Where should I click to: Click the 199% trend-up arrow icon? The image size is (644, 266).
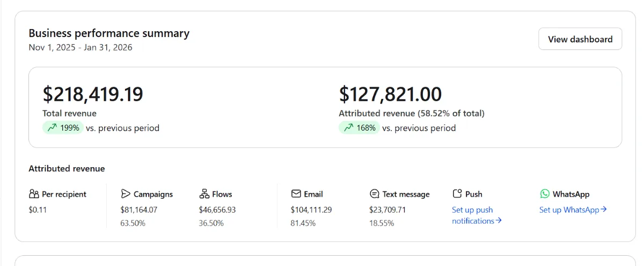pos(52,128)
